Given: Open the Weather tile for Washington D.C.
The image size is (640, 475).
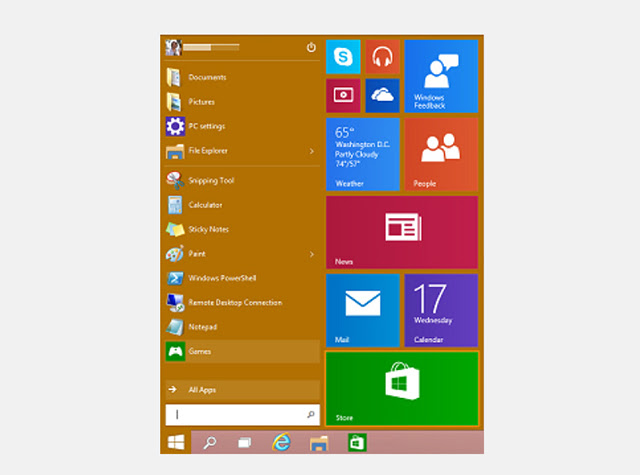Looking at the screenshot, I should [x=363, y=154].
